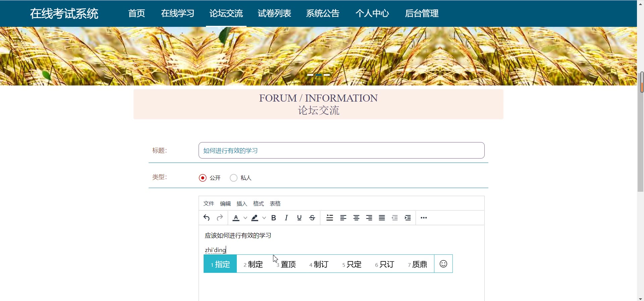
Task: Click the third banner carousel indicator
Action: coord(327,75)
